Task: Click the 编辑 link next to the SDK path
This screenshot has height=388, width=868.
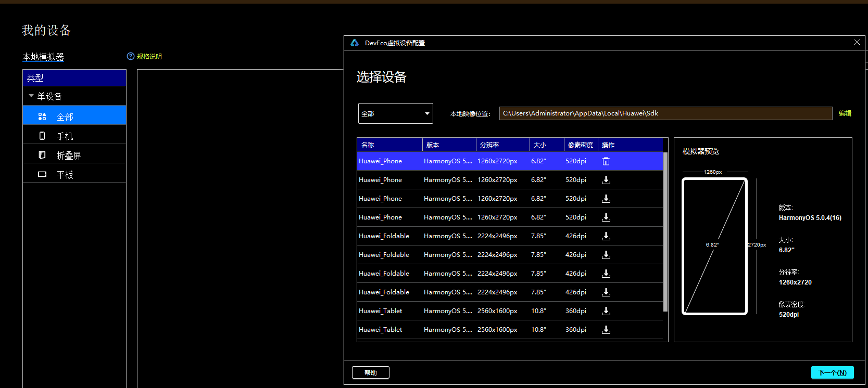Action: click(x=845, y=113)
